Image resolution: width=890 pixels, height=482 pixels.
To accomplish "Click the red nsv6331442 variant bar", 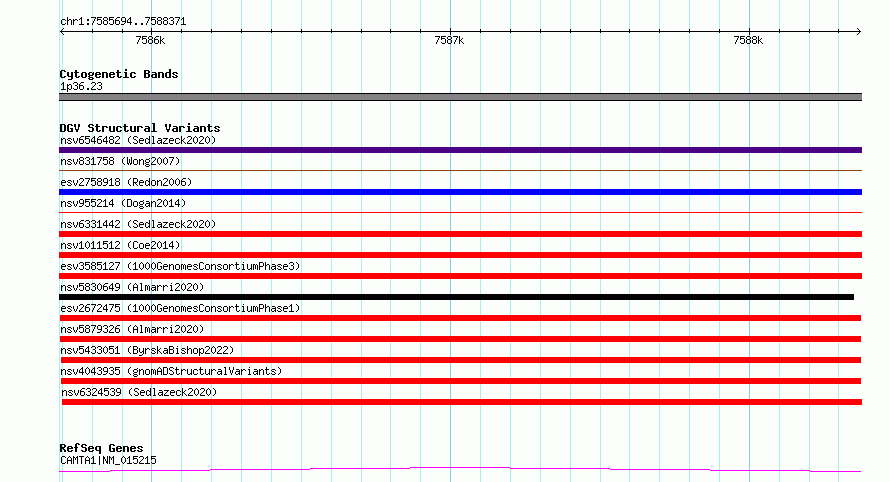I will [x=460, y=234].
